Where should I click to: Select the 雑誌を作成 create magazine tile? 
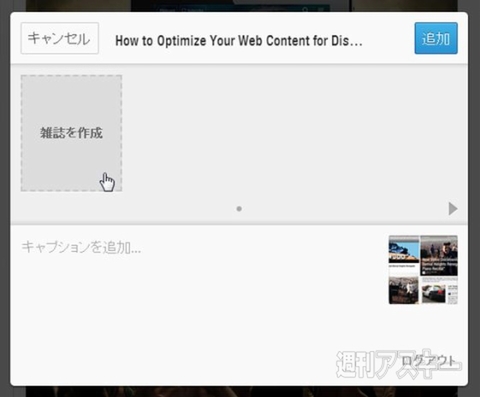71,133
